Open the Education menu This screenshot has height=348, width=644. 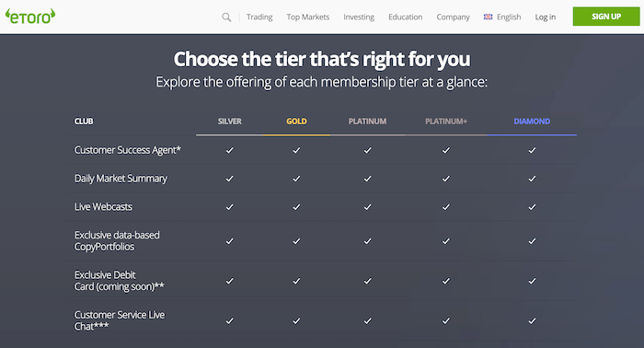406,17
